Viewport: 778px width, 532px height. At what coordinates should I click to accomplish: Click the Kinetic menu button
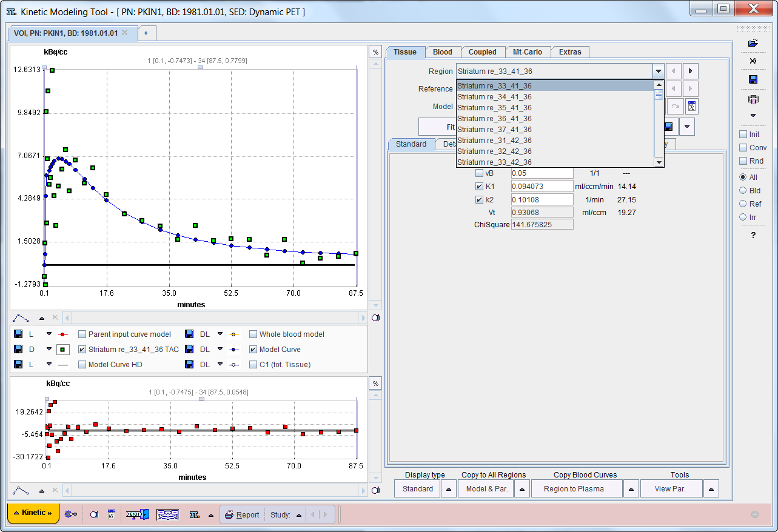[33, 513]
